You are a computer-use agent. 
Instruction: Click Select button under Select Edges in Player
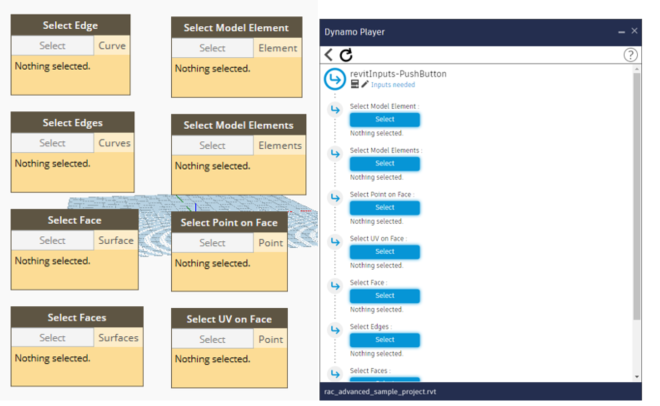tap(385, 340)
